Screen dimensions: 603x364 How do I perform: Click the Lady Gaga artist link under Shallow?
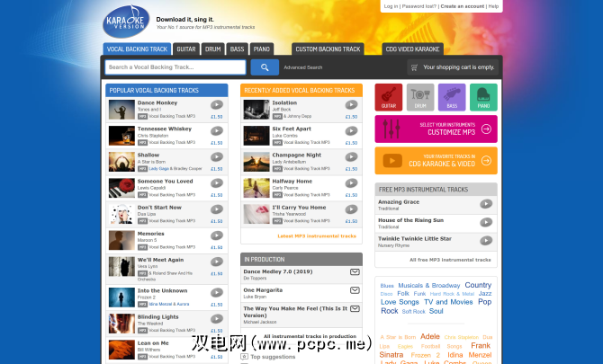[x=158, y=169]
